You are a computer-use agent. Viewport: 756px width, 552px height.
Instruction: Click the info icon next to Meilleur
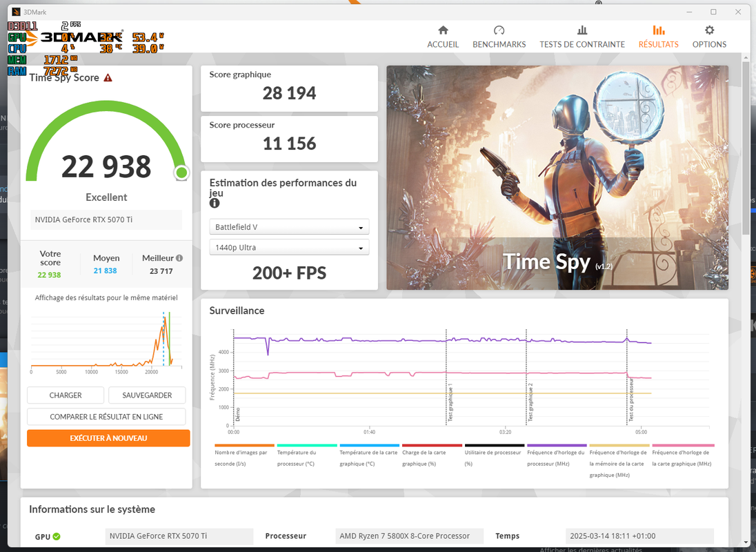179,258
